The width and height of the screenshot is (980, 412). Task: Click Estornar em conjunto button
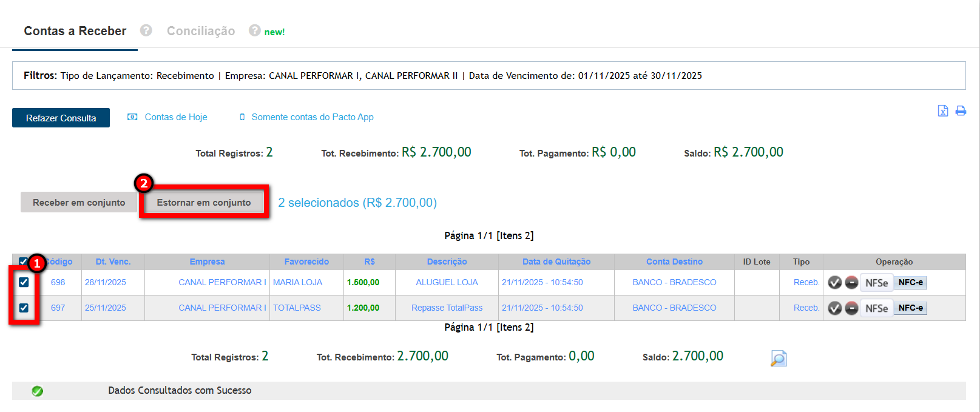pyautogui.click(x=204, y=203)
